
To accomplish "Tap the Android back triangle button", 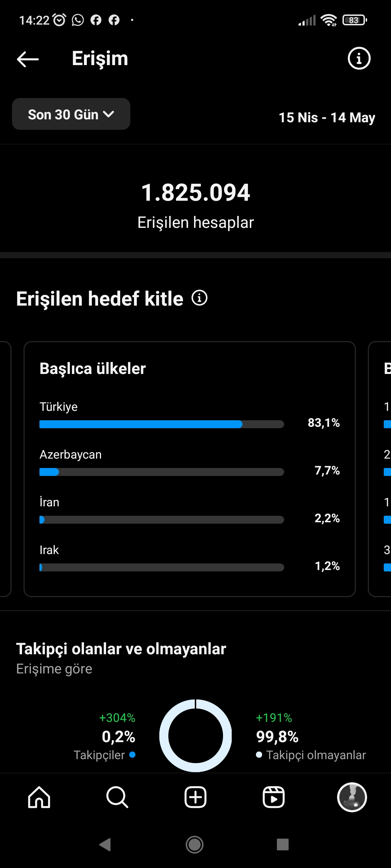I will (x=105, y=845).
